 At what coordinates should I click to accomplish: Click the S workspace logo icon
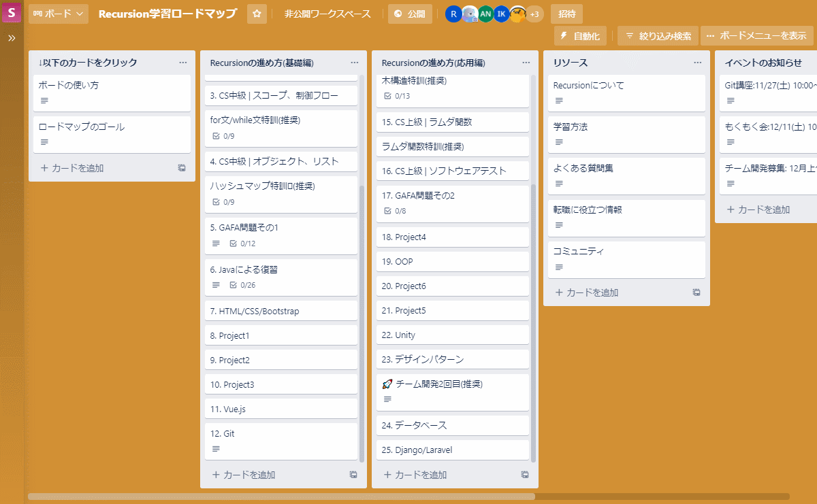12,13
